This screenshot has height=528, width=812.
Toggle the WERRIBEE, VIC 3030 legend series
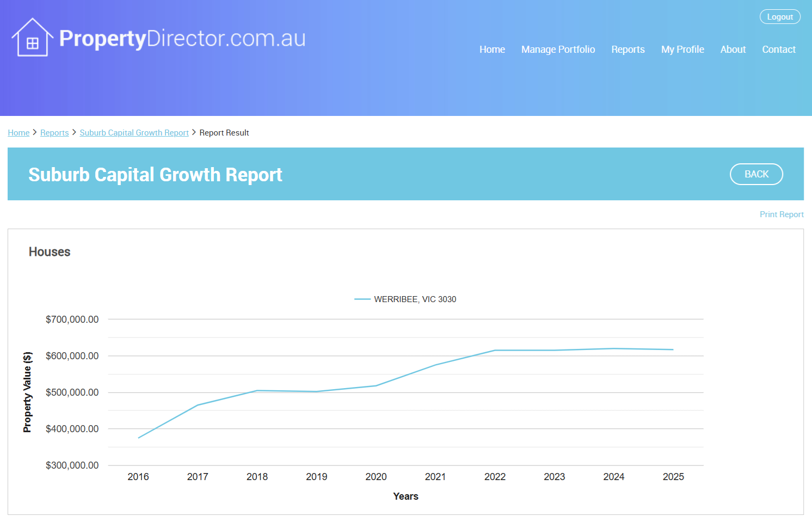415,299
